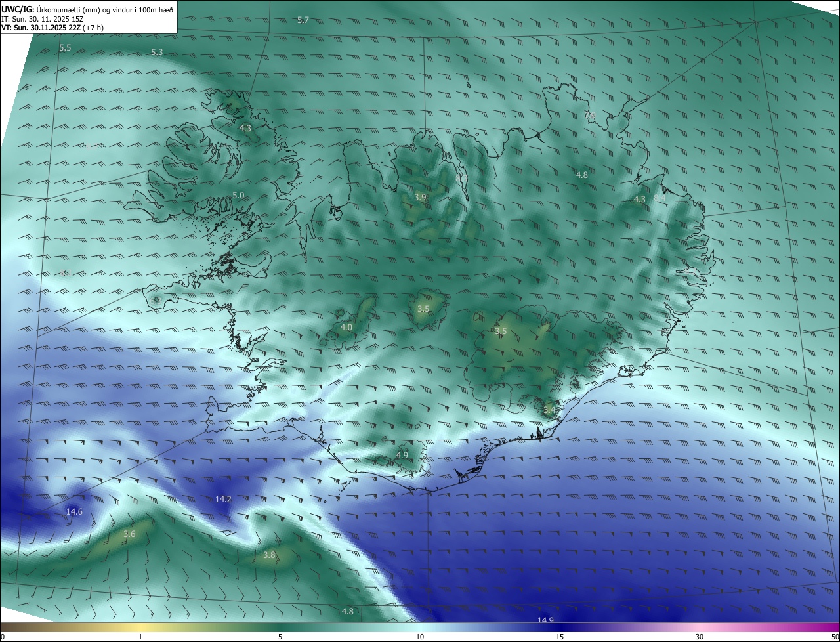Image resolution: width=840 pixels, height=642 pixels.
Task: Click the 5.3 value label on the map
Action: tap(157, 52)
